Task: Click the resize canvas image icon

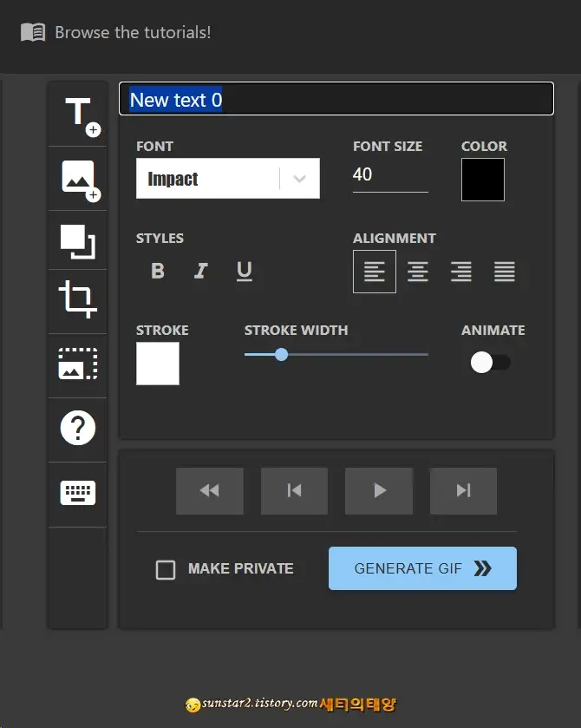Action: [x=78, y=364]
